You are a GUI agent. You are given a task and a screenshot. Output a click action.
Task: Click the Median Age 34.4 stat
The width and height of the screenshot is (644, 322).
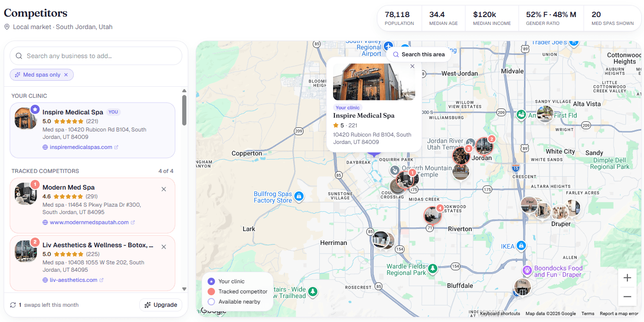443,18
